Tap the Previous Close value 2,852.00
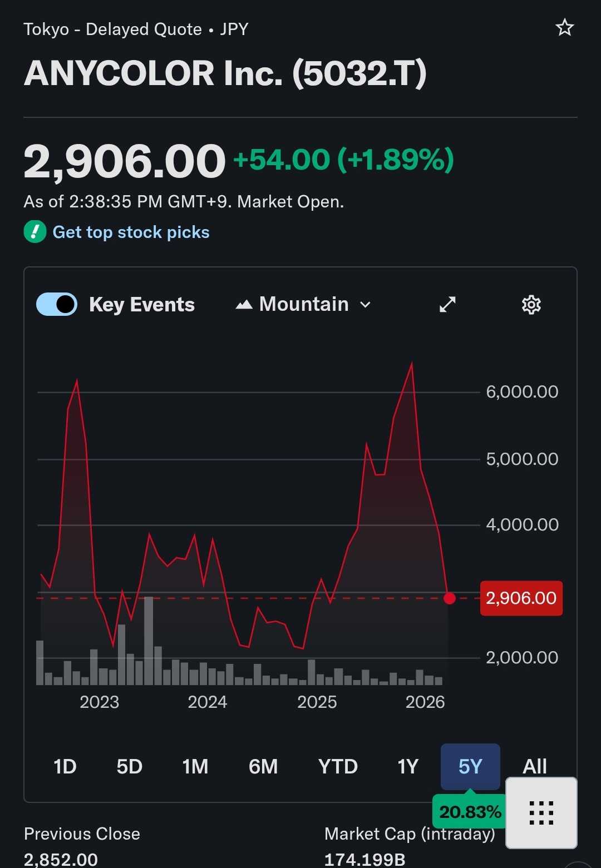The image size is (601, 868). click(61, 860)
